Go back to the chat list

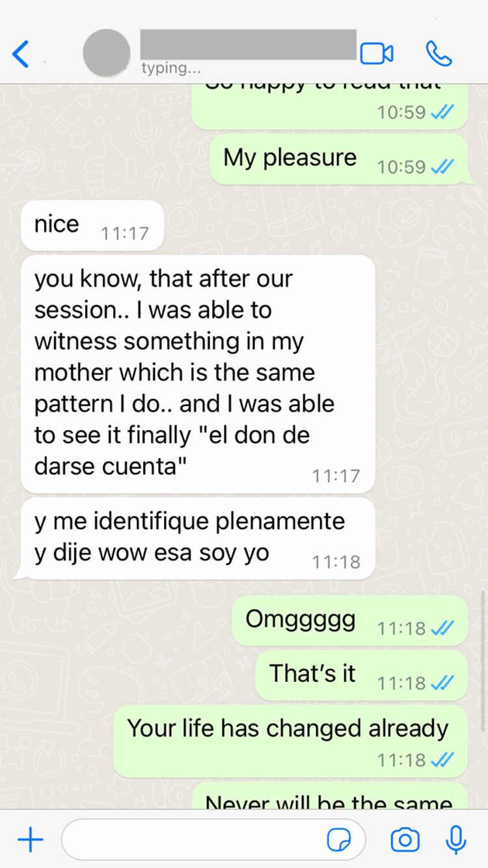21,53
